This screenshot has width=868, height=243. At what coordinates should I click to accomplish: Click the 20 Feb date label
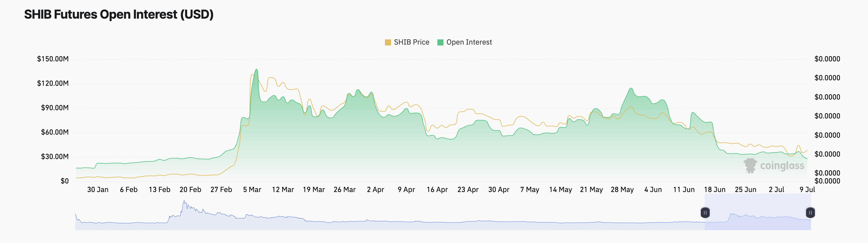click(190, 190)
